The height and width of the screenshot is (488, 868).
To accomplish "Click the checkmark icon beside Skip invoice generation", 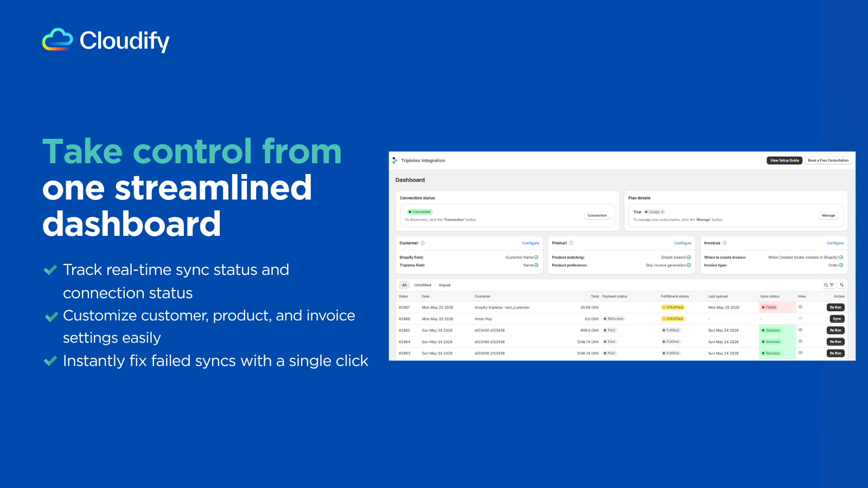I will pos(689,265).
